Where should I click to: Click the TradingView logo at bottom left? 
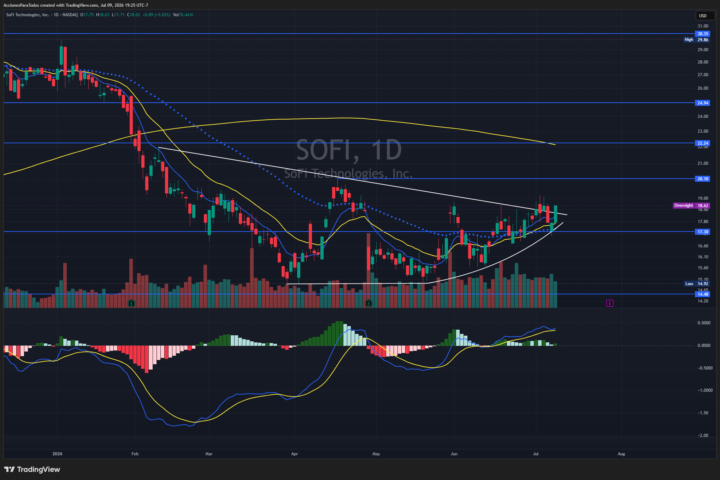(32, 469)
